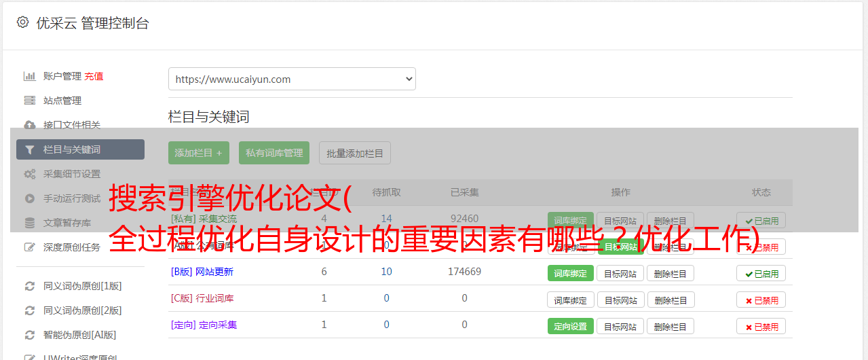Click 目标网站 for the 网站更新 row
This screenshot has height=360, width=868.
[620, 273]
